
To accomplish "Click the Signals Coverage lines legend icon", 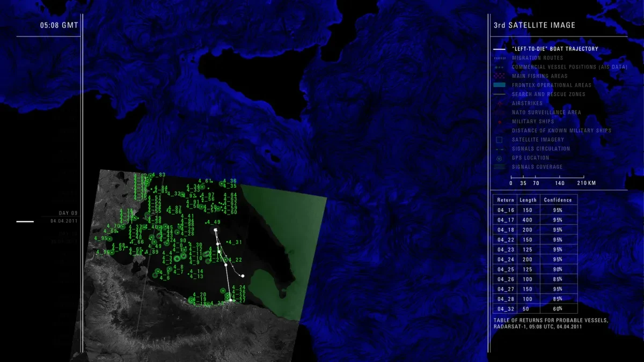I will tap(499, 167).
